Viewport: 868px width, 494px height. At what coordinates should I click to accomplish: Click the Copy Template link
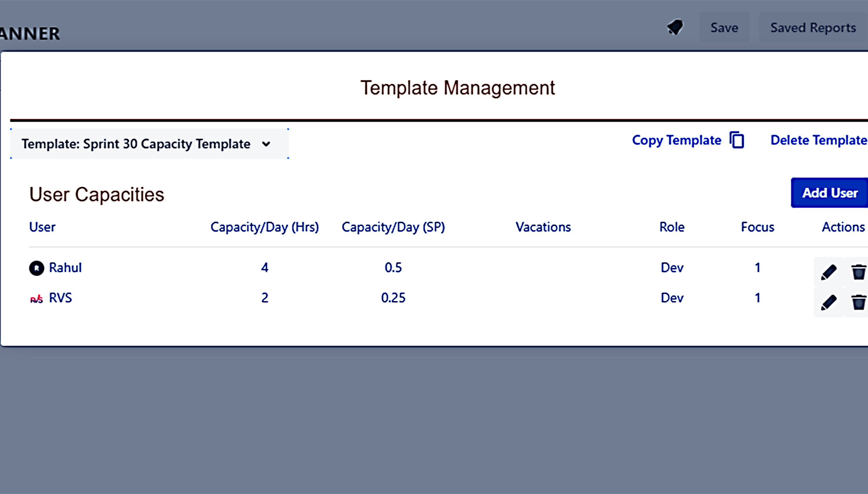pos(676,140)
